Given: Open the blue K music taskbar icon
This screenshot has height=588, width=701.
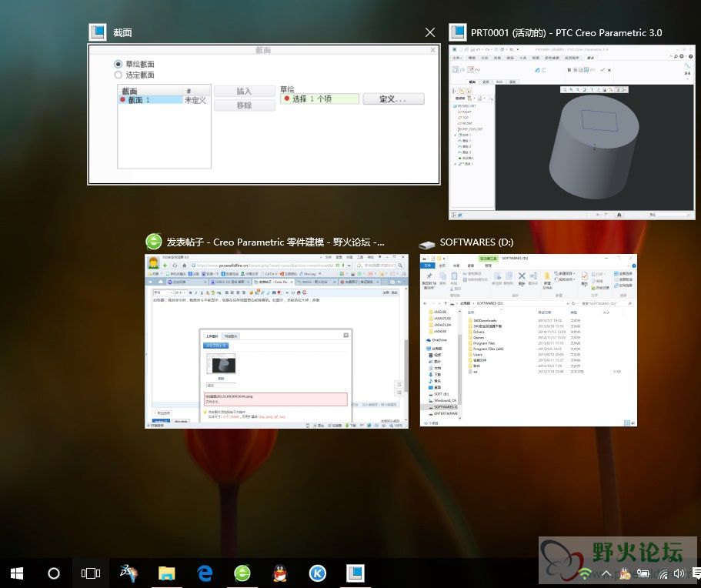Looking at the screenshot, I should click(318, 573).
